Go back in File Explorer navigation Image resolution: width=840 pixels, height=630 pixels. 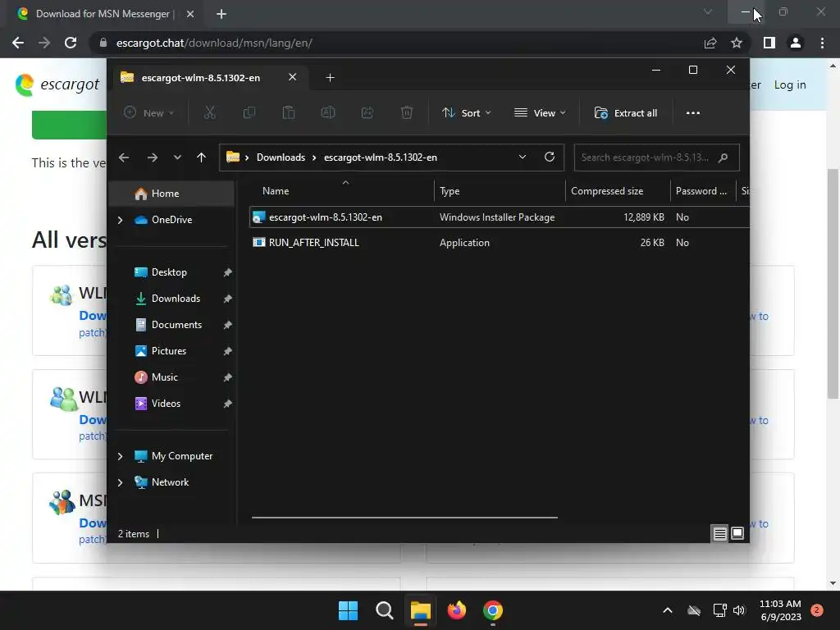(x=124, y=157)
